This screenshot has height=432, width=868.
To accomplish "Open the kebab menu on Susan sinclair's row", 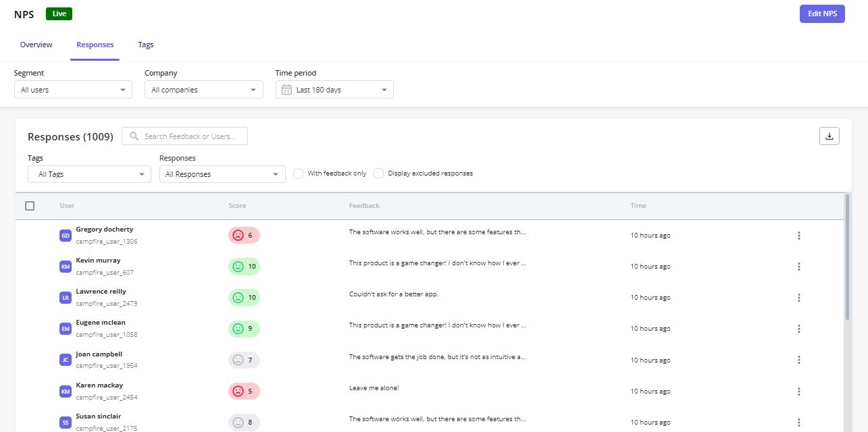I will pos(799,422).
